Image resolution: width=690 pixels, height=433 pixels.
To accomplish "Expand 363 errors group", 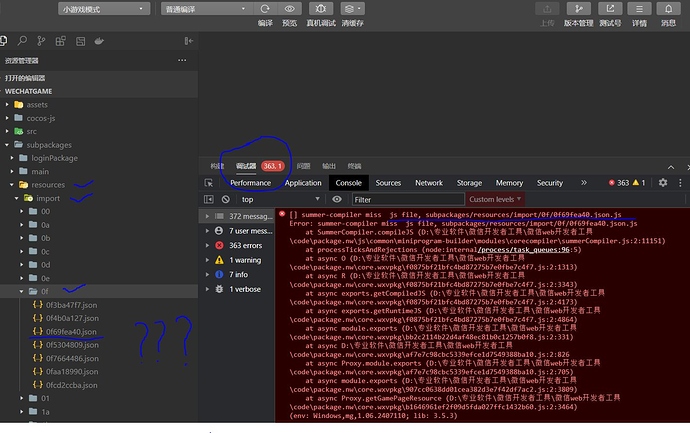I will point(207,246).
